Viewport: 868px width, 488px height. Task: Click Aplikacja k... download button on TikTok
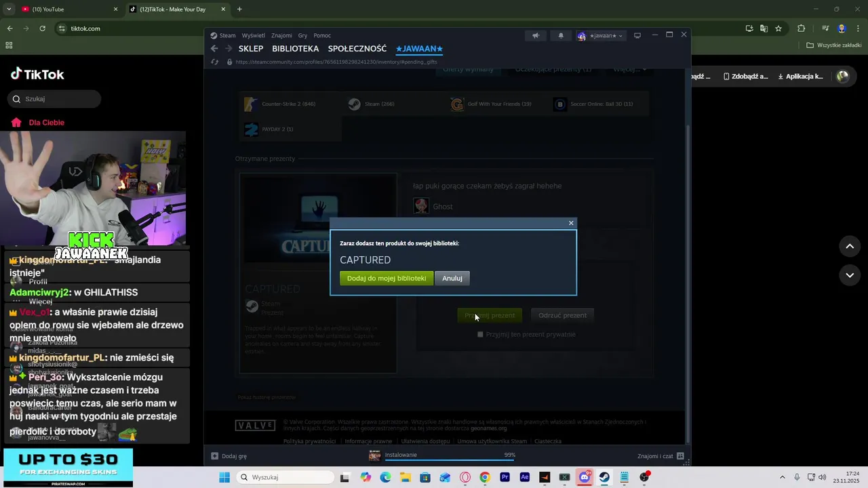[x=801, y=77]
